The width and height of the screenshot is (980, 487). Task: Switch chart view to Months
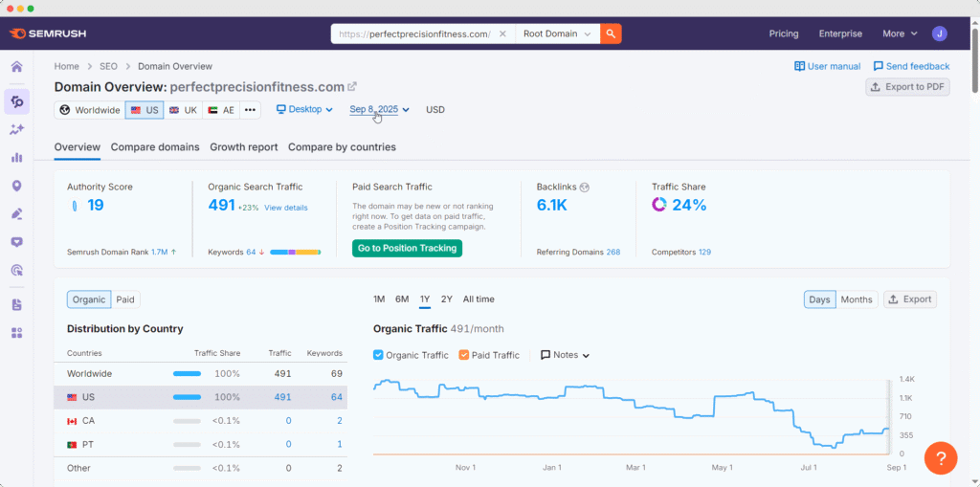pyautogui.click(x=856, y=299)
